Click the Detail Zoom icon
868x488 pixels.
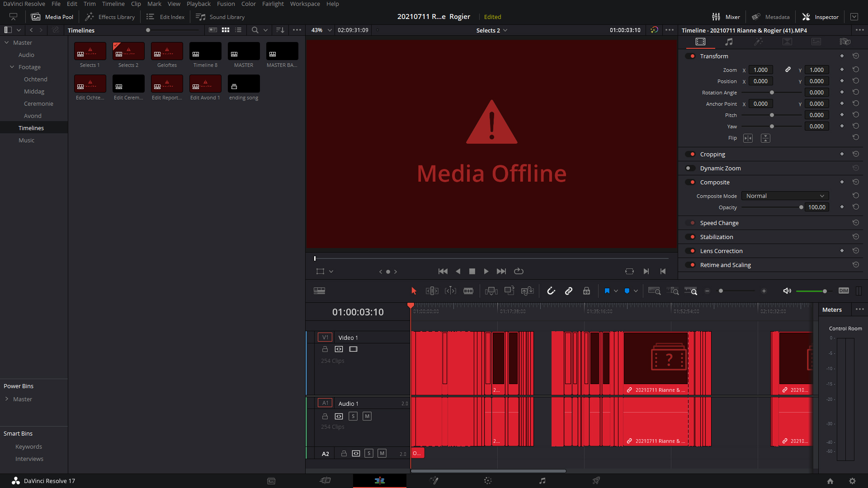click(x=673, y=291)
